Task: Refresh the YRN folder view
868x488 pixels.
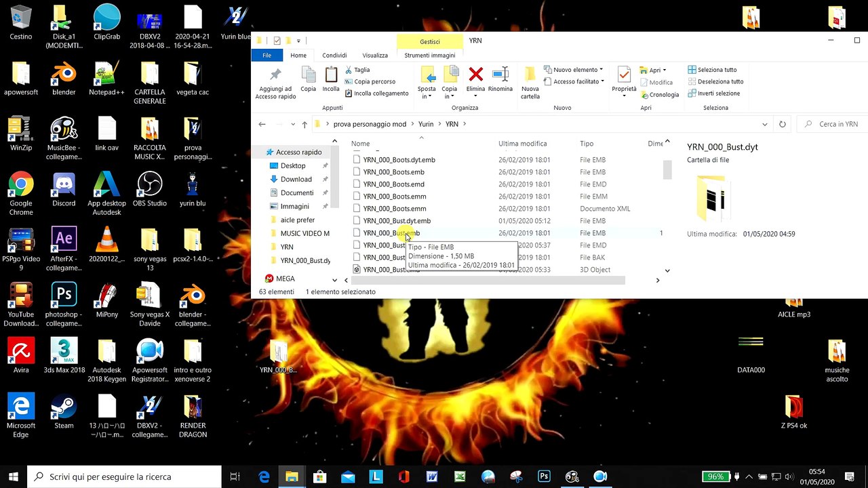Action: coord(783,124)
